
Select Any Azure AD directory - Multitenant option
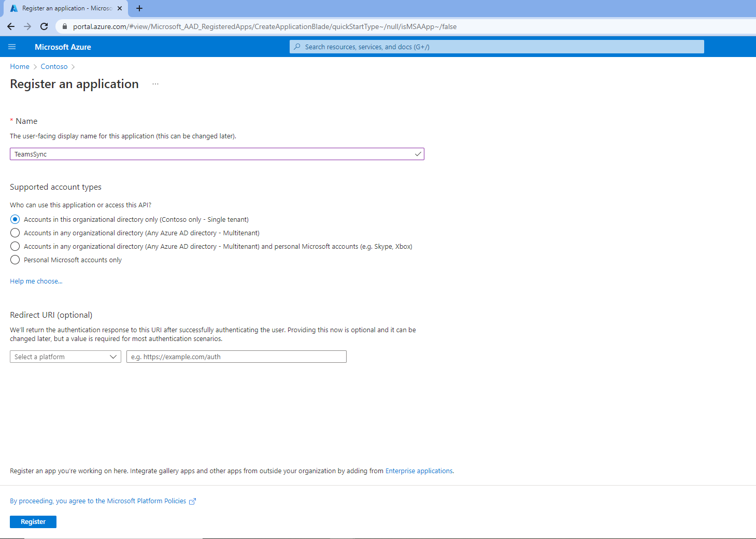tap(15, 233)
